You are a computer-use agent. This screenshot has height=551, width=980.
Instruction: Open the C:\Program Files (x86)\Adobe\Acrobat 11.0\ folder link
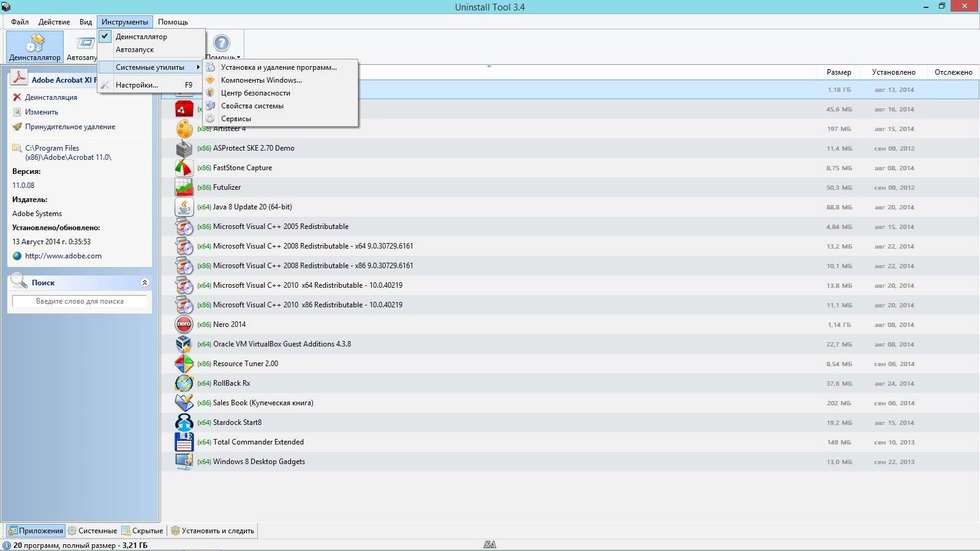coord(68,152)
